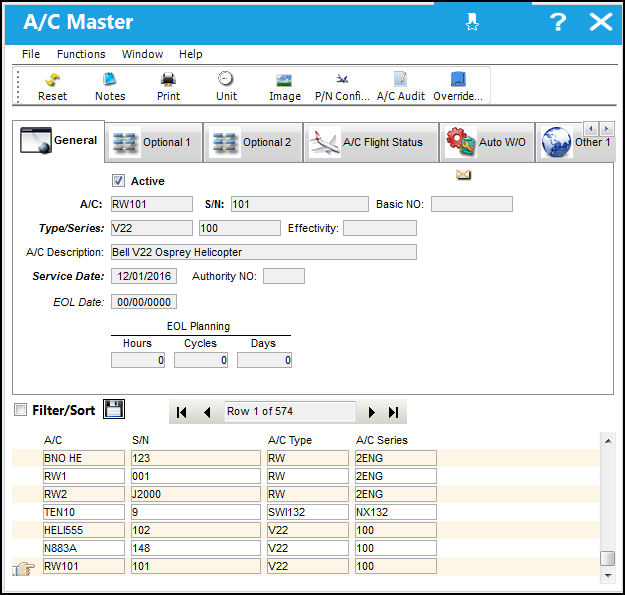The height and width of the screenshot is (595, 625).
Task: Select the HELI555 aircraft cell
Action: coord(84,530)
